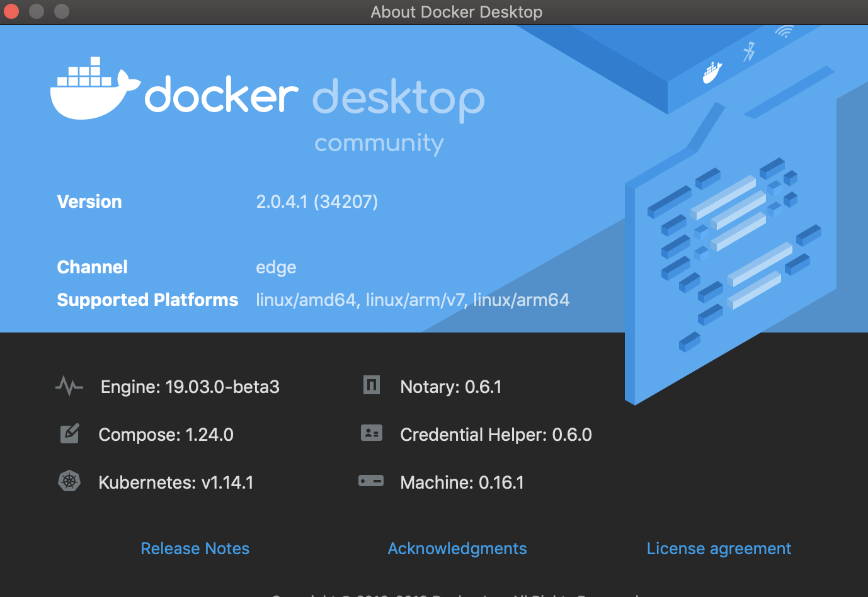Click the Supported Platforms label
Image resolution: width=868 pixels, height=597 pixels.
147,300
